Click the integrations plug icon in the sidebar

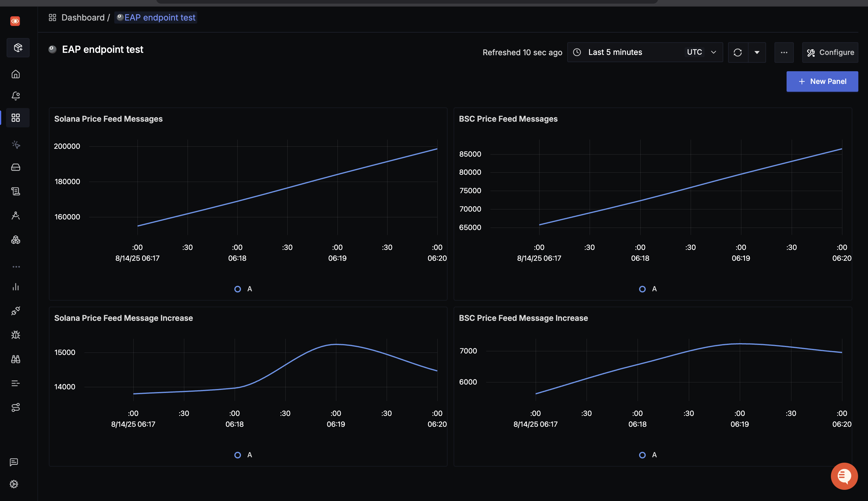coord(15,311)
